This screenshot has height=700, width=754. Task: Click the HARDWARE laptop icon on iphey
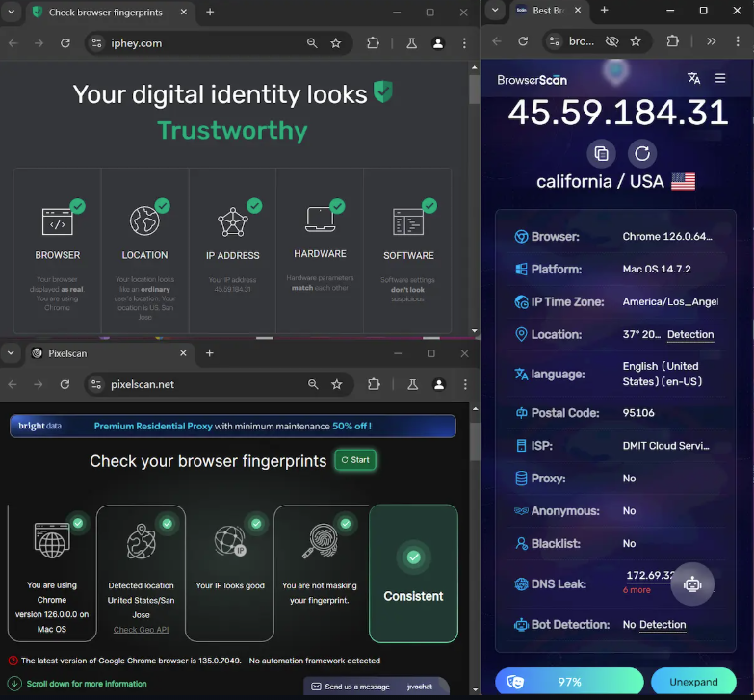point(321,220)
